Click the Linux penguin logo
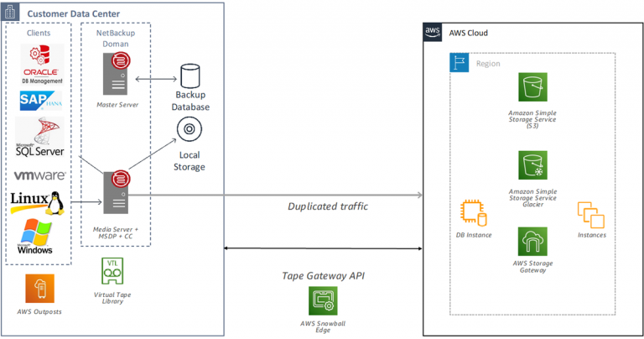644x339 pixels. click(39, 204)
